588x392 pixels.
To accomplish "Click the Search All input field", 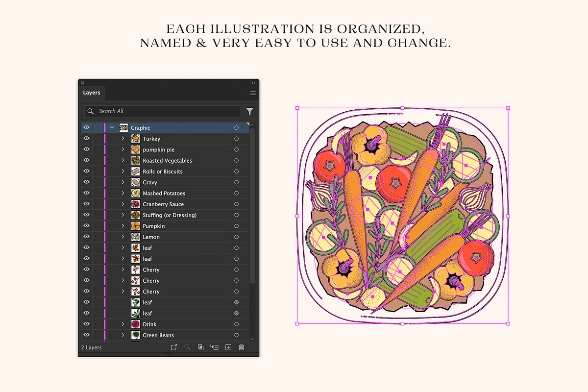I will point(163,111).
